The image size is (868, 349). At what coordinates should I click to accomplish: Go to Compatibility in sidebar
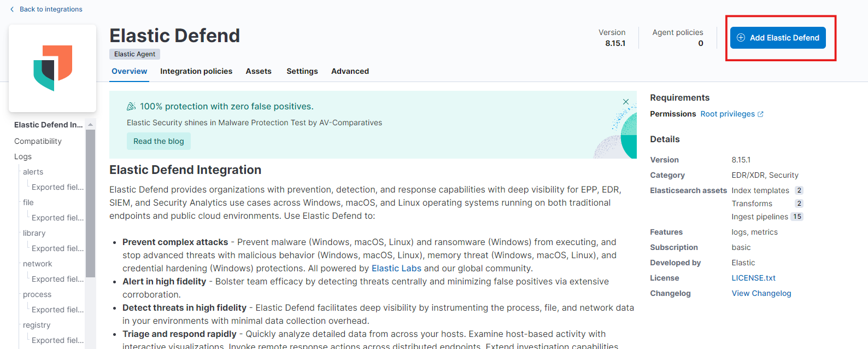(38, 141)
